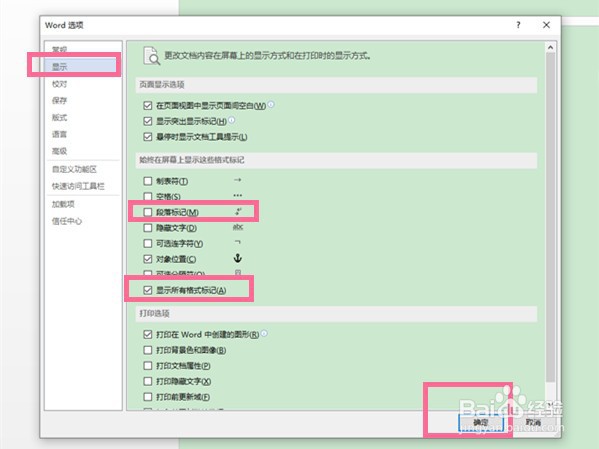Click the scrollbar up arrow
599x449 pixels.
[550, 47]
